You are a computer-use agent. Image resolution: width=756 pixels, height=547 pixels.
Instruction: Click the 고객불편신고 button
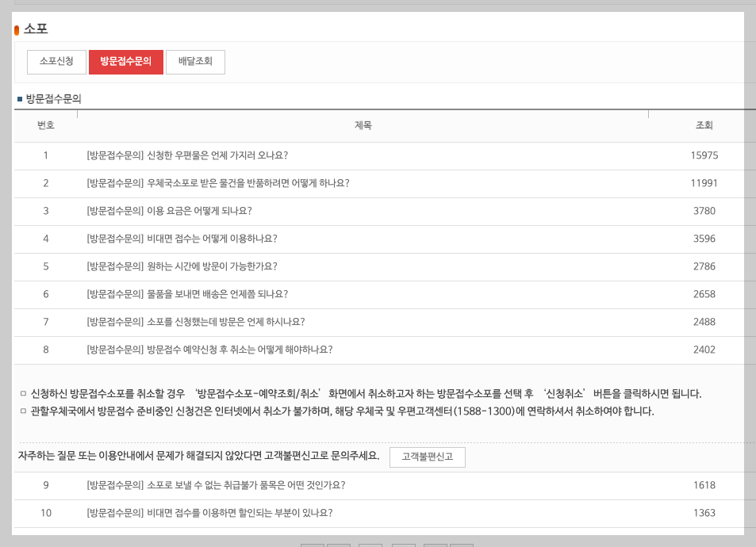coord(426,457)
